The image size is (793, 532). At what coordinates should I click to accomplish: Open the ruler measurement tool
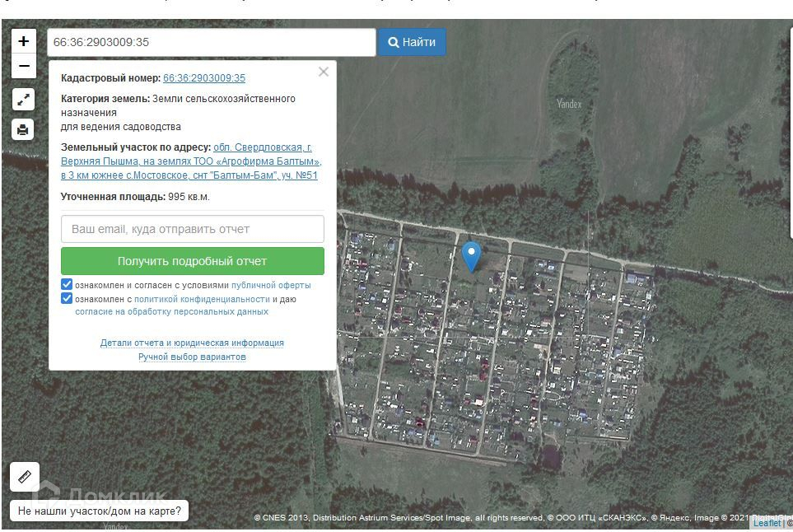(x=25, y=476)
